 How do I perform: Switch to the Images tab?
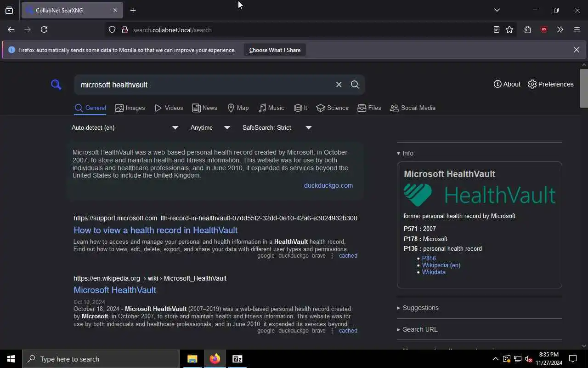[x=130, y=108]
